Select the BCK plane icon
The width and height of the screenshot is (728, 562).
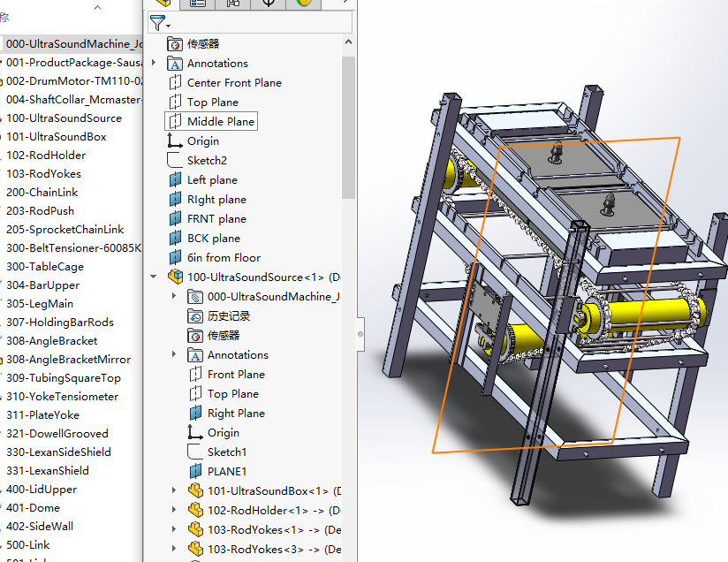[175, 238]
